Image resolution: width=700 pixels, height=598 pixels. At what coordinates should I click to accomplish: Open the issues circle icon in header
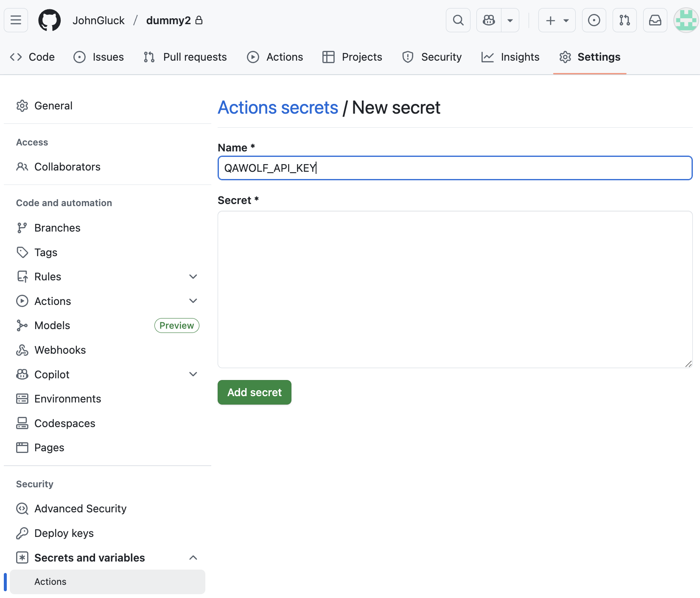click(594, 20)
